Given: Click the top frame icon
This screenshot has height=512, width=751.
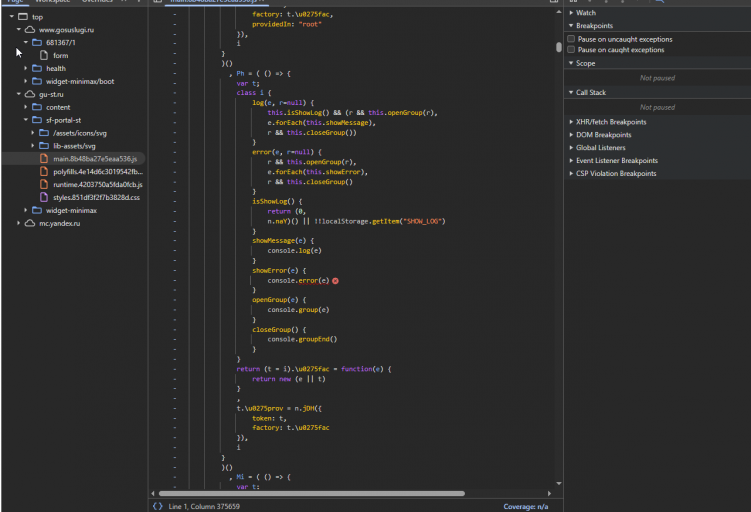Looking at the screenshot, I should pos(23,17).
